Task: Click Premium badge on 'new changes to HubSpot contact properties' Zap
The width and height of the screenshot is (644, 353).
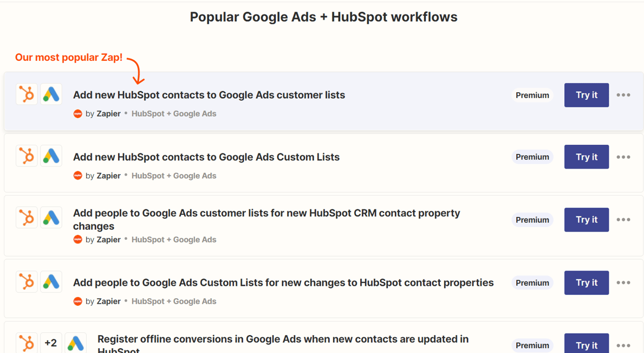Action: (532, 283)
